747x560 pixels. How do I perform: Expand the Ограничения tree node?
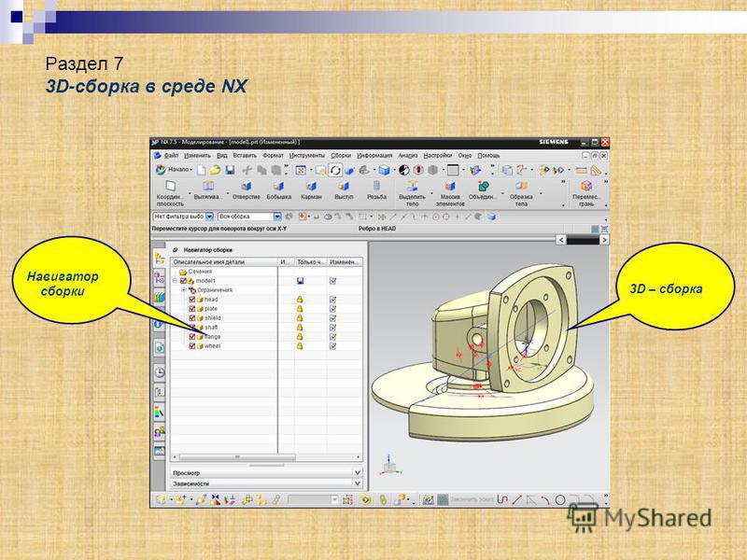click(x=183, y=290)
